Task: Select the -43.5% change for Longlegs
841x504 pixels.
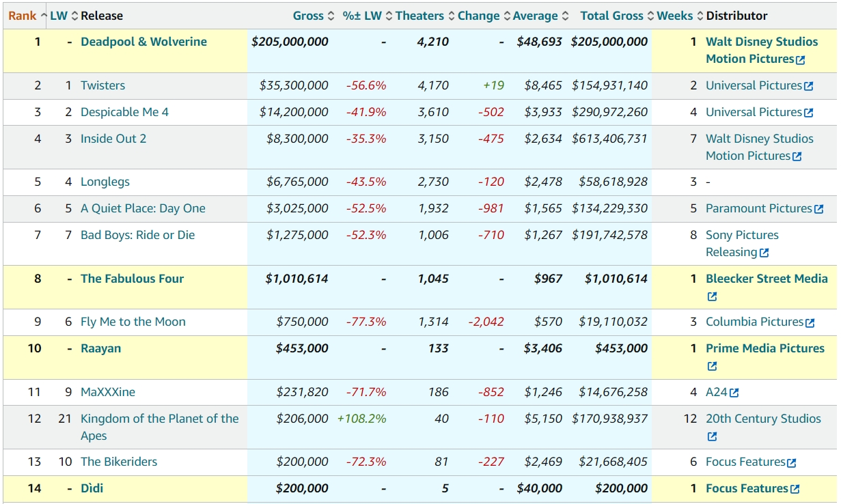Action: 366,182
